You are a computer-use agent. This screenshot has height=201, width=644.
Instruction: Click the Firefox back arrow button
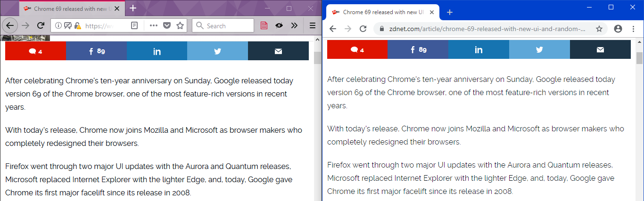pyautogui.click(x=10, y=25)
